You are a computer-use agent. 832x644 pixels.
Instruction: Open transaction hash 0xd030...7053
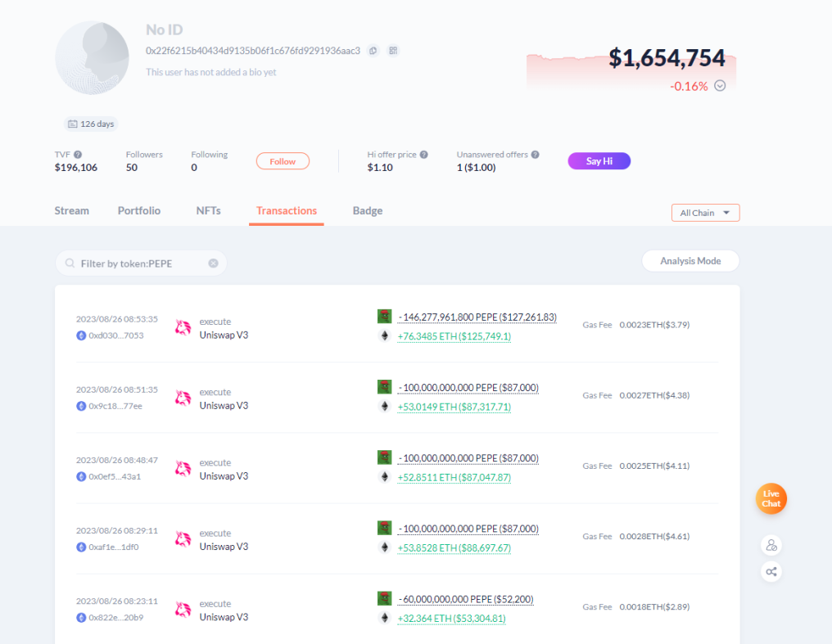pos(116,336)
